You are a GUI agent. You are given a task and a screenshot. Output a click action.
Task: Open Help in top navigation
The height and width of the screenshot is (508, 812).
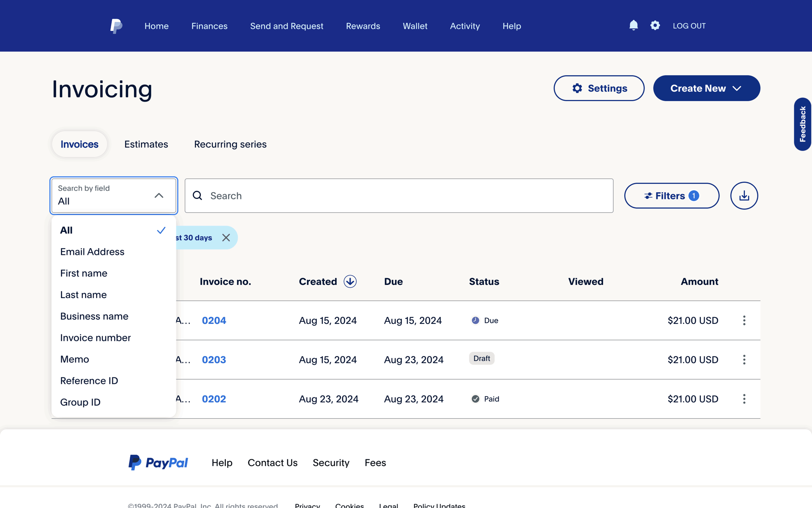pos(512,26)
